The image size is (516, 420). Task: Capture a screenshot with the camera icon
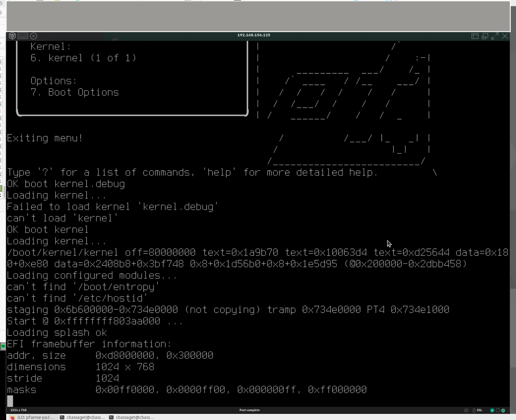[x=466, y=410]
